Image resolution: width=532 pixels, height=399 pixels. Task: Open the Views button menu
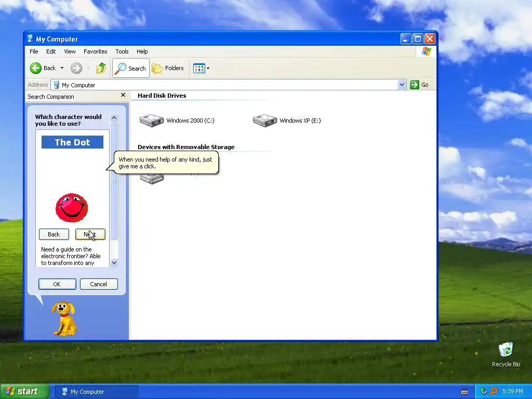pos(201,68)
